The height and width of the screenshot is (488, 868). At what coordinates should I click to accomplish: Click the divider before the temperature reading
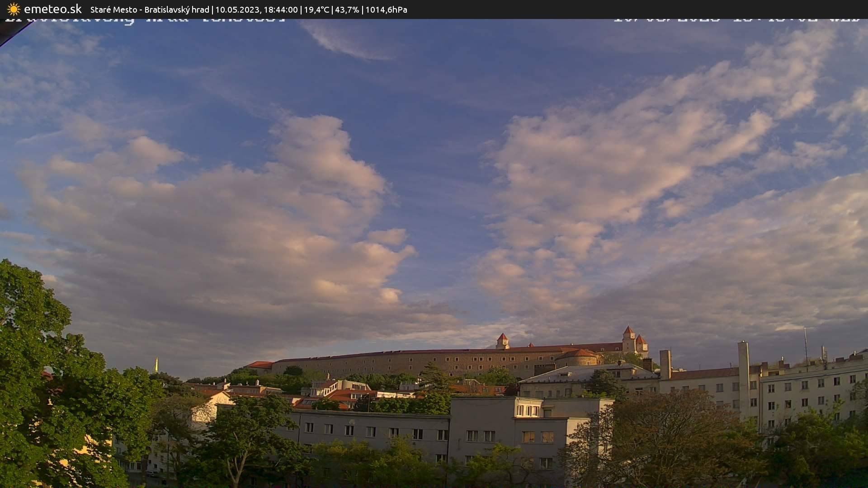(302, 9)
